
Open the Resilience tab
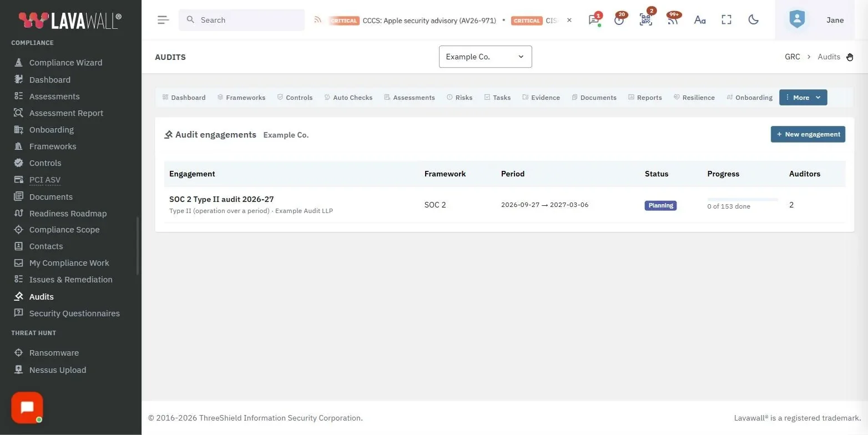[x=694, y=97]
